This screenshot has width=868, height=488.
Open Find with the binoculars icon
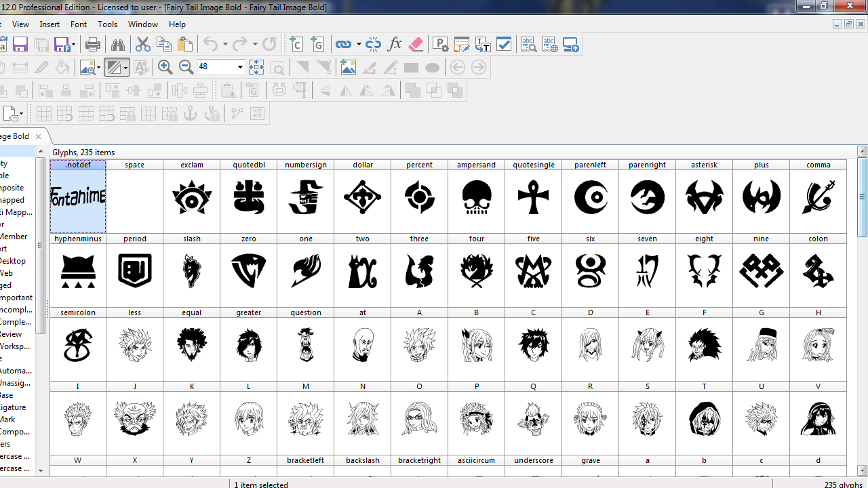point(118,45)
